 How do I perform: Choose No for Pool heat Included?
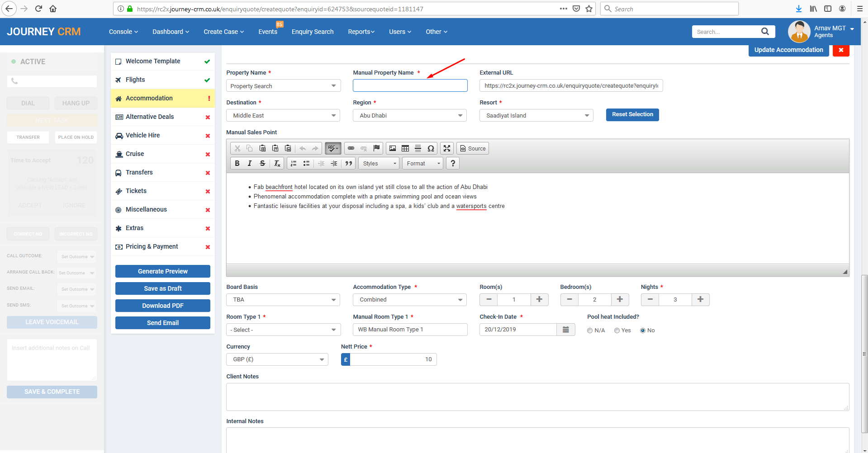643,330
